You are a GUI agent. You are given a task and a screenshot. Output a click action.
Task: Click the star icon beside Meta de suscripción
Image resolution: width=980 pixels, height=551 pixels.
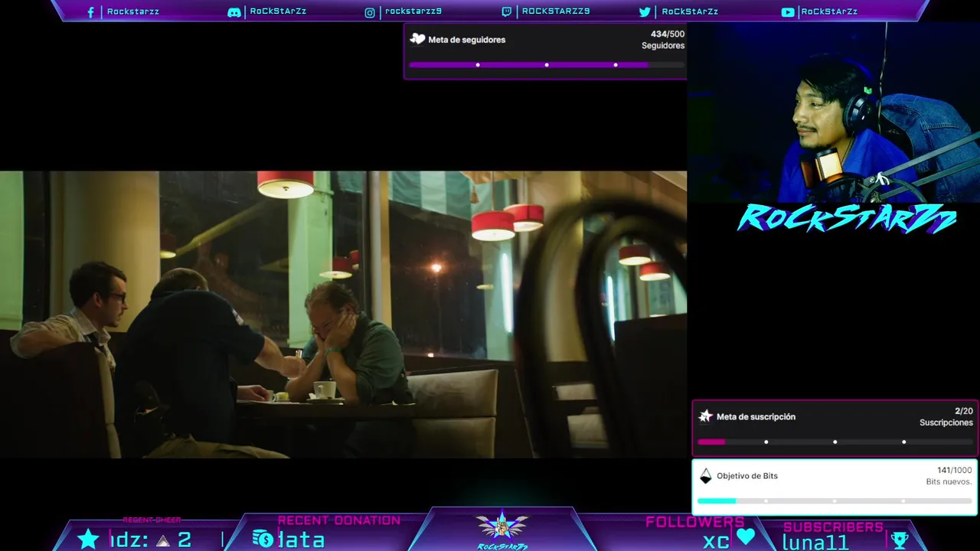click(706, 416)
